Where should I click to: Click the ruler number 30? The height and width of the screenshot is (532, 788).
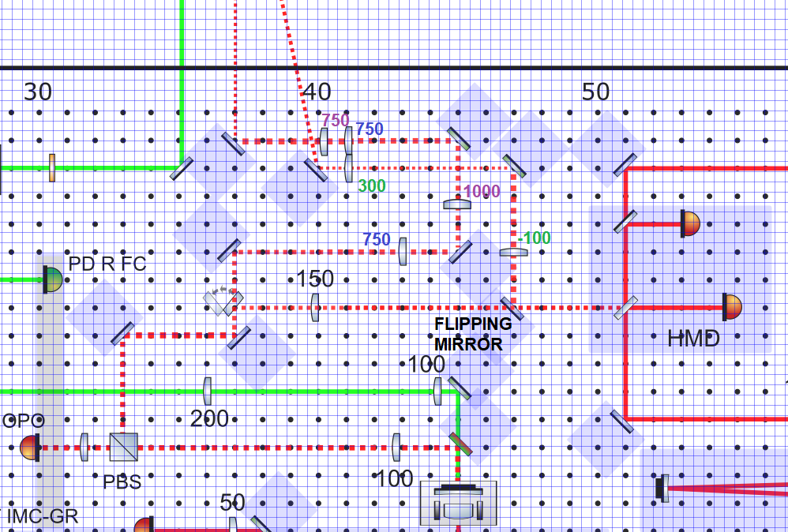(x=38, y=92)
